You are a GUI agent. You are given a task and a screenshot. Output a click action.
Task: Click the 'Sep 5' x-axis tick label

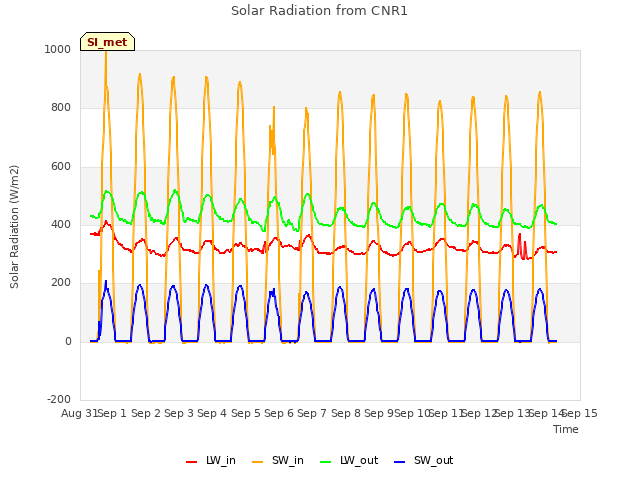pyautogui.click(x=246, y=413)
